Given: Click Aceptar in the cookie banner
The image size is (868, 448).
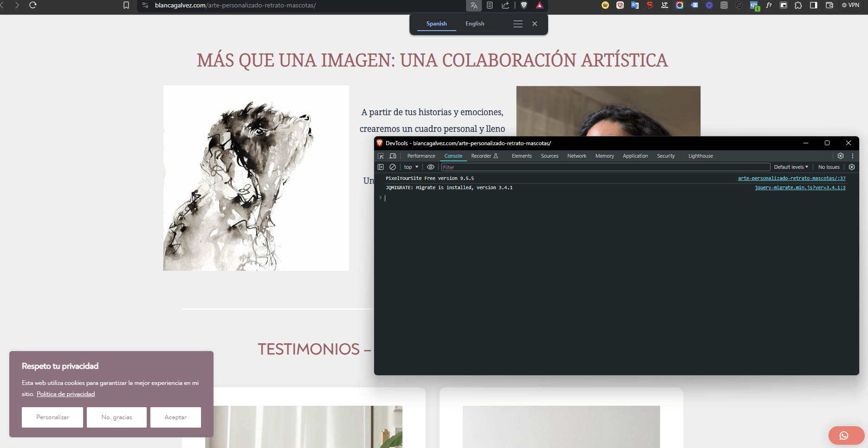Looking at the screenshot, I should pos(175,417).
